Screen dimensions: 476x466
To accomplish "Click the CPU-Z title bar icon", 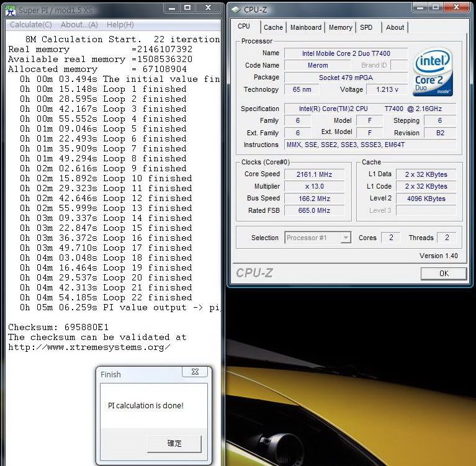I will click(x=235, y=9).
